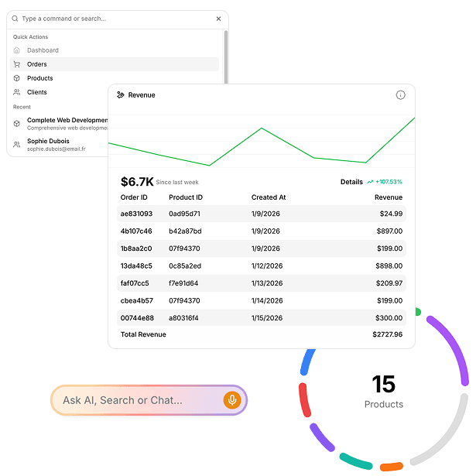This screenshot has height=476, width=476.
Task: Select order ID 00744e88
Action: click(x=137, y=318)
